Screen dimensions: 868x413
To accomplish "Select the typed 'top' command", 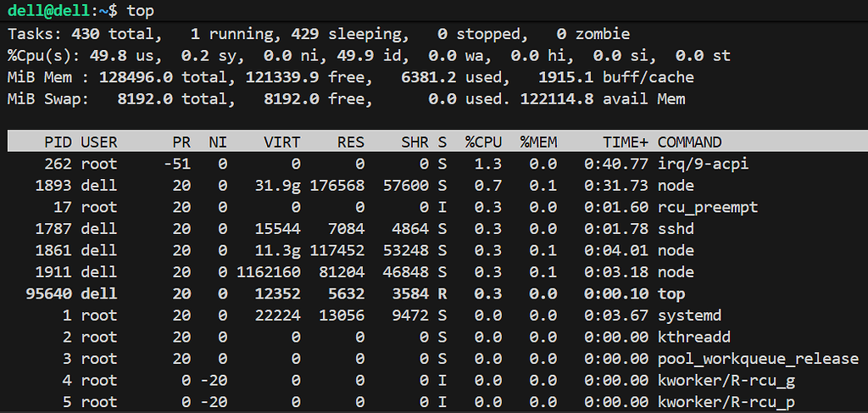I will point(141,10).
